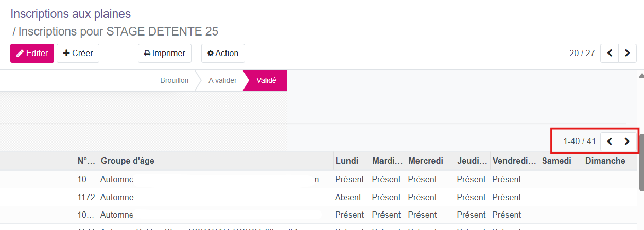
Task: Click the Imprimer print button
Action: (165, 54)
